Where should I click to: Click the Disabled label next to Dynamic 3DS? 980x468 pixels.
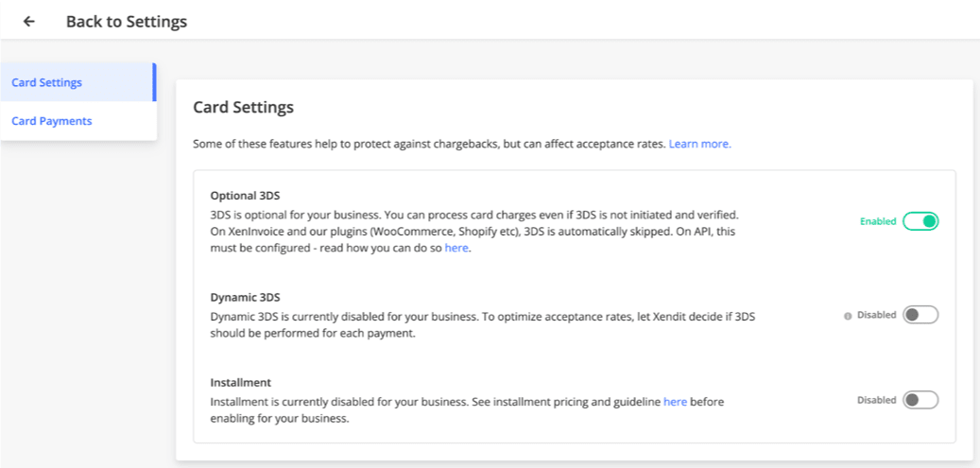(x=876, y=315)
